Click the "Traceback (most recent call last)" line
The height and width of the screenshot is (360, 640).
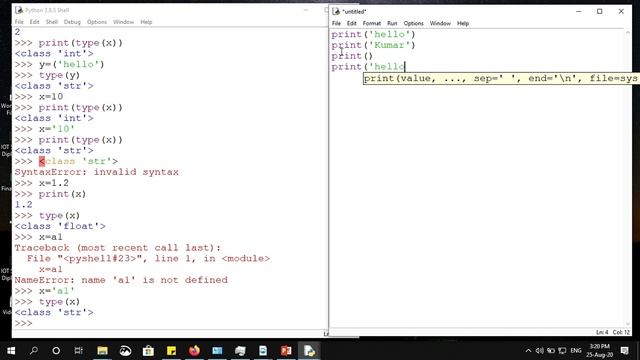[x=118, y=248]
